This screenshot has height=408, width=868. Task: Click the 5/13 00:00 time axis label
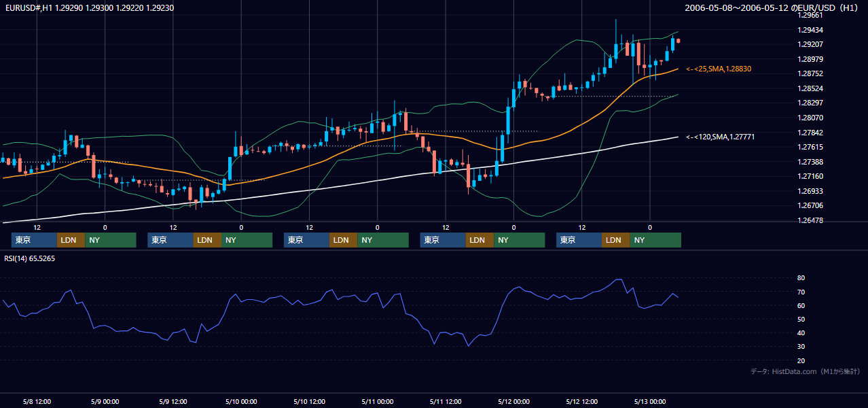click(x=650, y=401)
